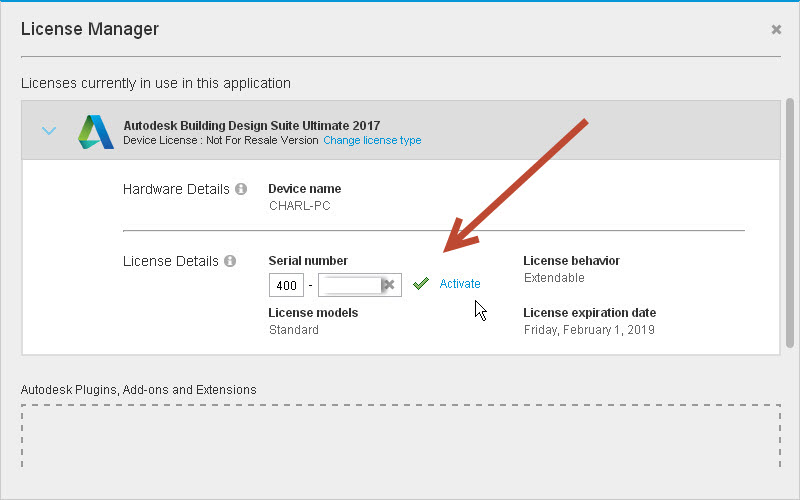Clear the serial number with the X icon

pos(389,285)
